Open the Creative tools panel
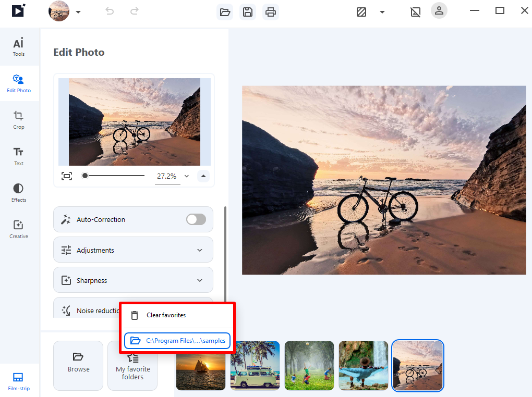Image resolution: width=532 pixels, height=397 pixels. pos(19,229)
